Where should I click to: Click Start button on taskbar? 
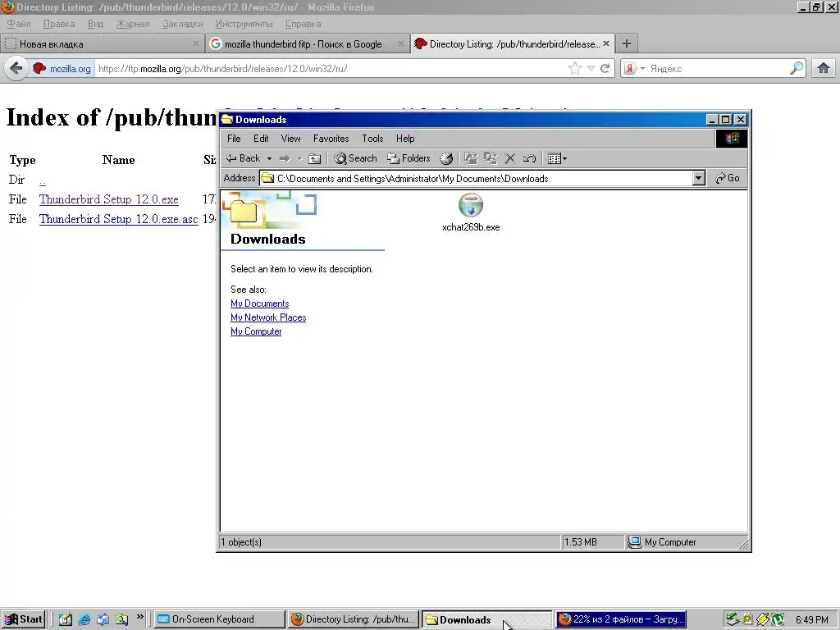[x=23, y=619]
